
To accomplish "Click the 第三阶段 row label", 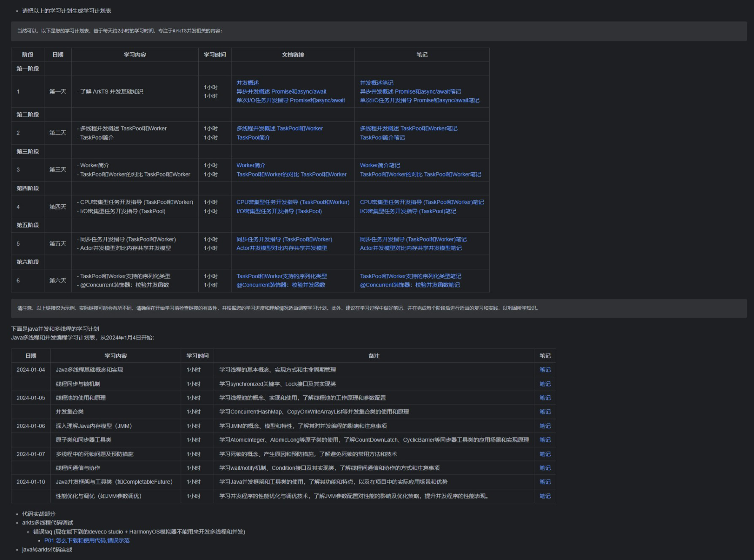I will pos(28,152).
